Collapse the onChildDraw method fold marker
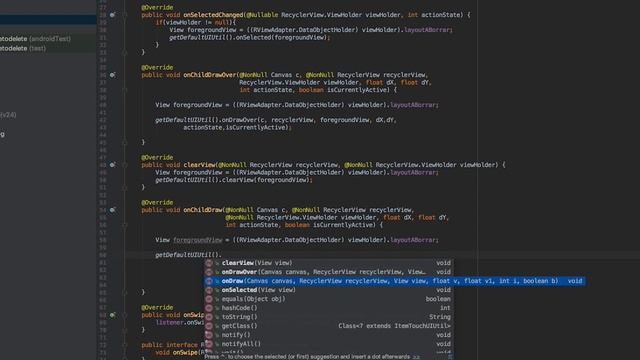Viewport: 640px width, 360px height. pos(125,225)
